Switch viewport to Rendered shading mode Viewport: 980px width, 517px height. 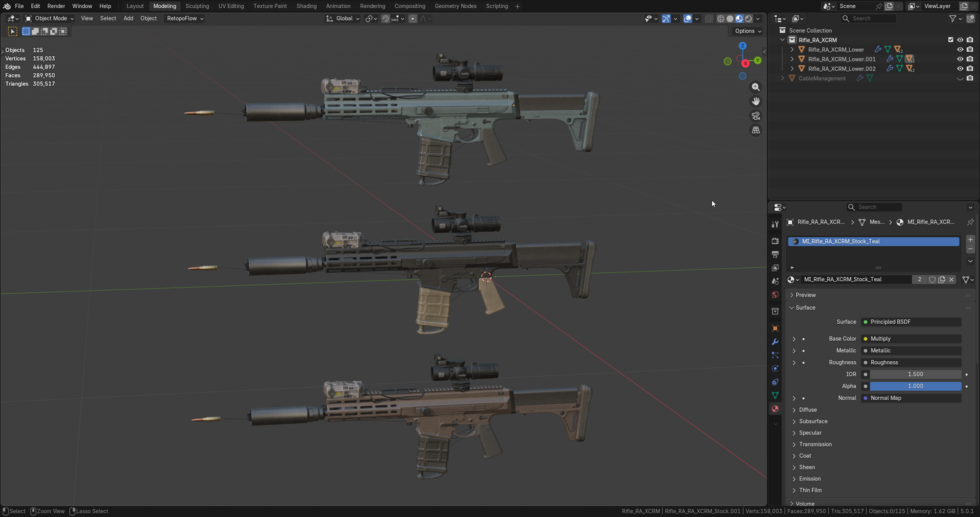(x=748, y=18)
